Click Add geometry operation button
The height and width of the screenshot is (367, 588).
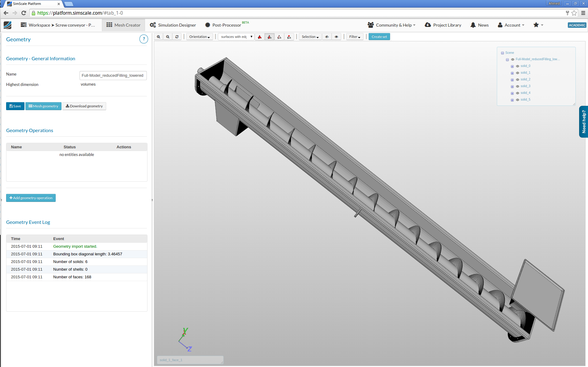click(x=31, y=198)
